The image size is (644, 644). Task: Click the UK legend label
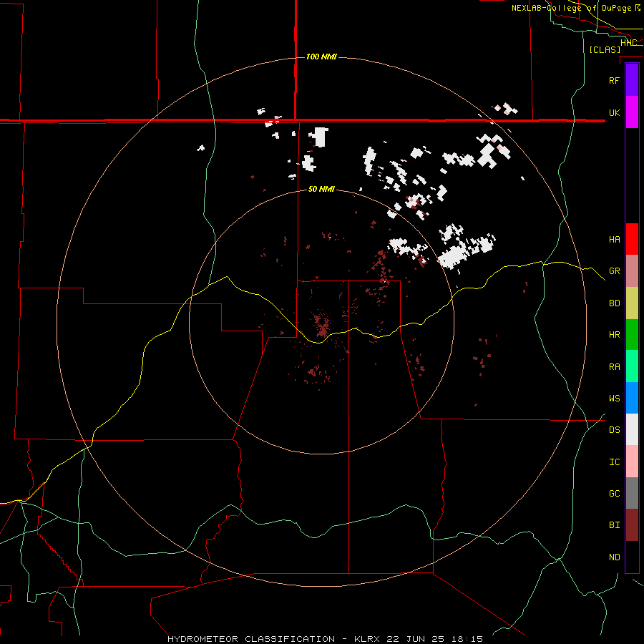coord(614,112)
